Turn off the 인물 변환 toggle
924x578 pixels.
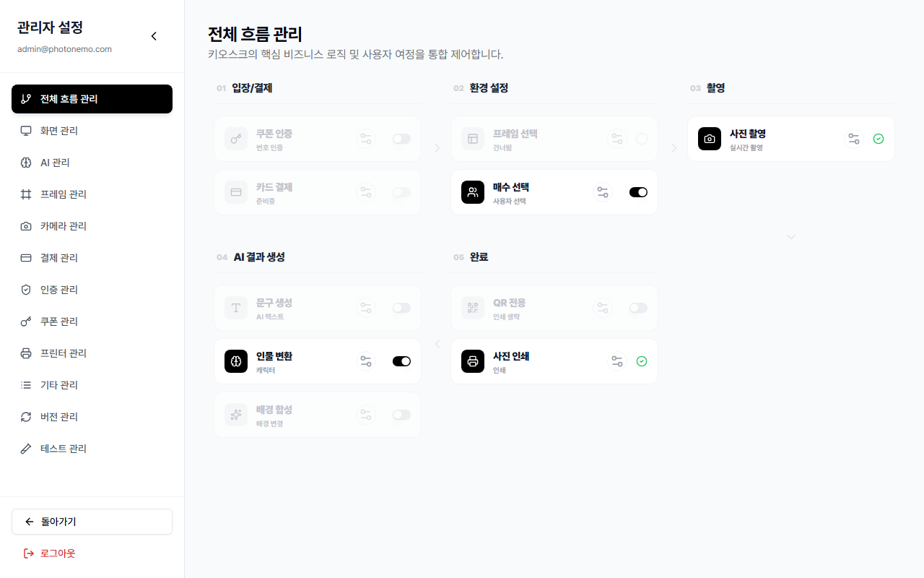click(x=401, y=361)
